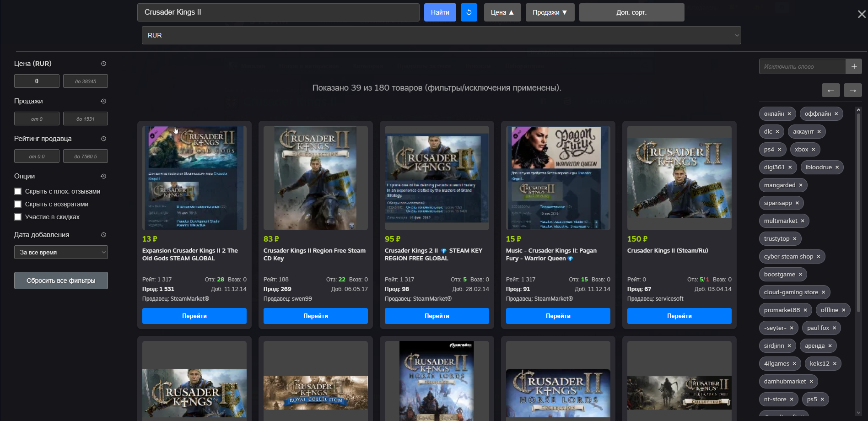Reset the Рейтинг продавца filter icon
The height and width of the screenshot is (421, 868).
[x=103, y=139]
